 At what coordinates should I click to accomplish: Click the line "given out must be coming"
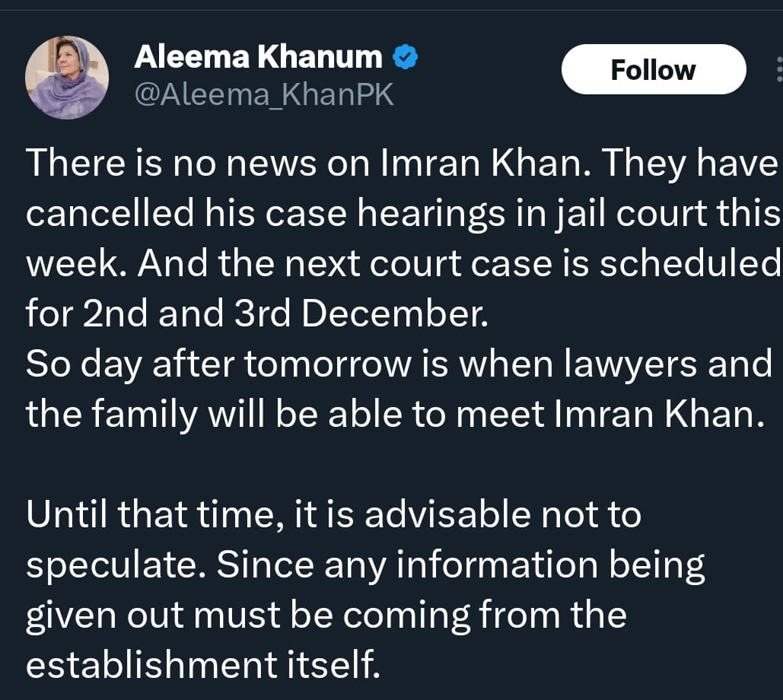326,614
